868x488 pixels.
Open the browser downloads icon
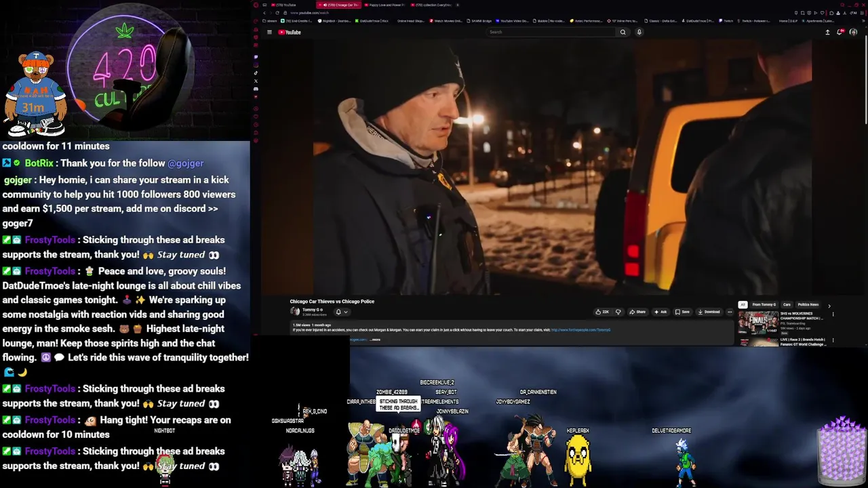tap(844, 13)
